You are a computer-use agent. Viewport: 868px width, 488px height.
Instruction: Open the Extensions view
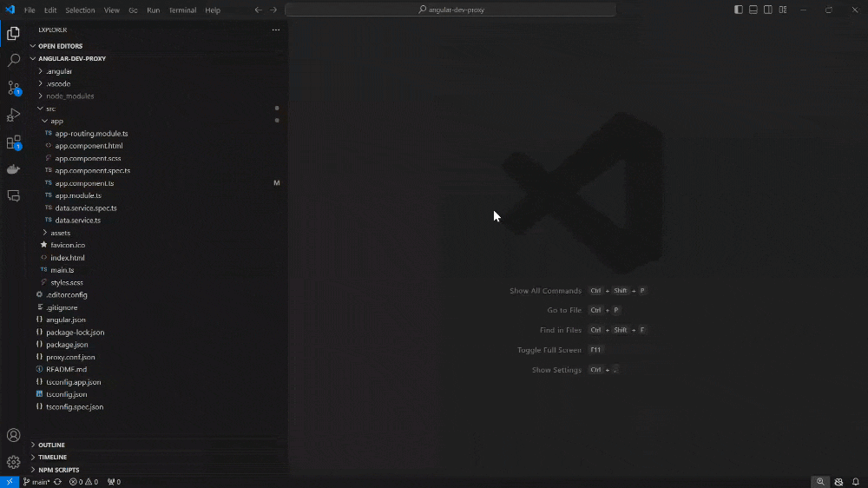(x=13, y=142)
